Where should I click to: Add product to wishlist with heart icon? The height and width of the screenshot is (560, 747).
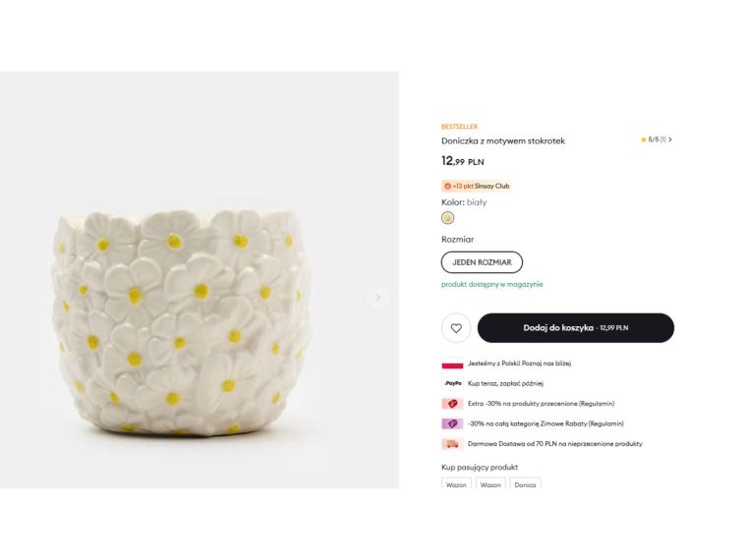tap(456, 328)
